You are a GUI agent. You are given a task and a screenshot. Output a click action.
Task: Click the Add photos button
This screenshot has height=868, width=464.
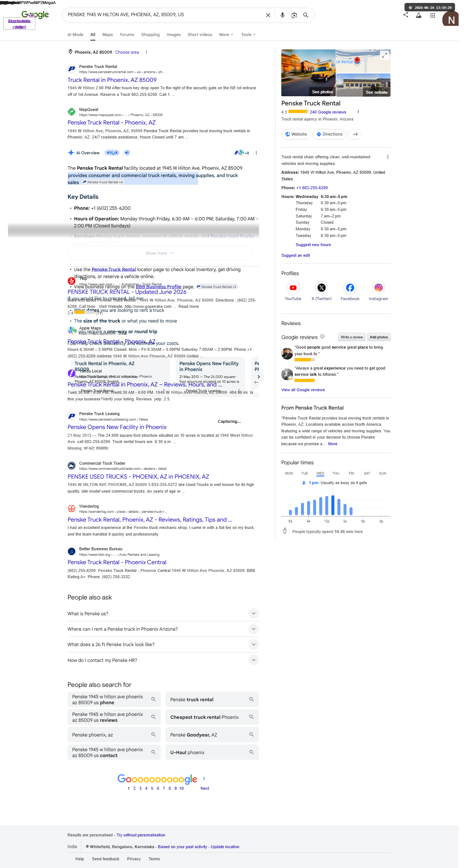coord(378,337)
